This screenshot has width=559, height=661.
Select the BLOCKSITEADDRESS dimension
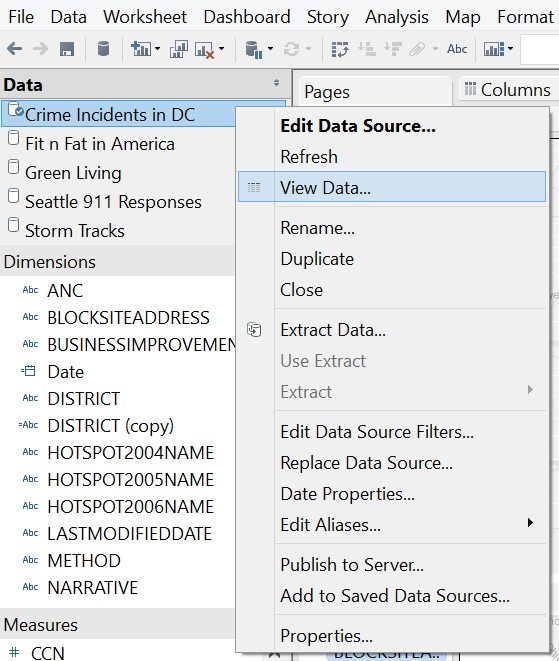coord(128,317)
